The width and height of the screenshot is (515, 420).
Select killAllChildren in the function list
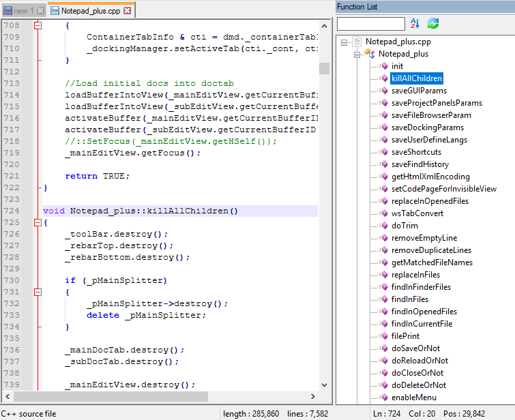(x=417, y=78)
